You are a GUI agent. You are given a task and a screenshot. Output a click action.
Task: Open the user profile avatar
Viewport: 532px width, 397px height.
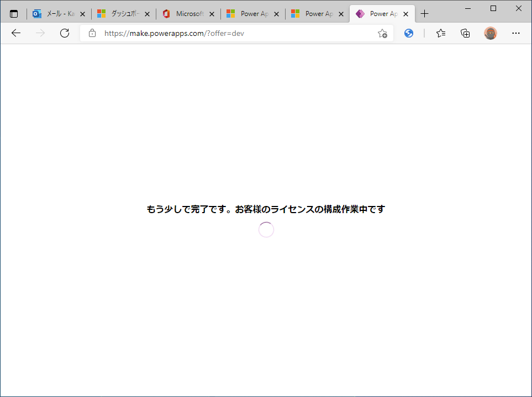490,33
